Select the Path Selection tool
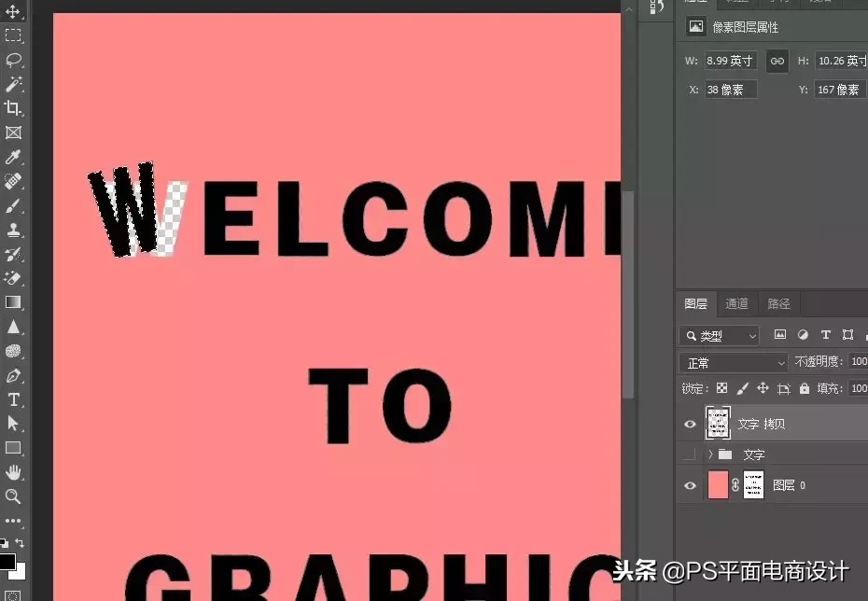Viewport: 868px width, 601px height. 13,424
